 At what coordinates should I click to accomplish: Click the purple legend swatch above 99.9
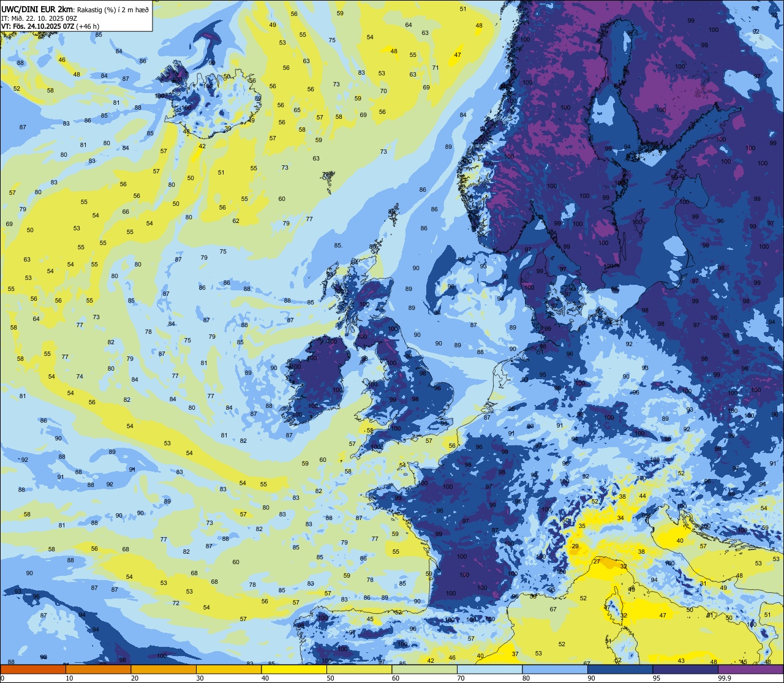pyautogui.click(x=750, y=669)
